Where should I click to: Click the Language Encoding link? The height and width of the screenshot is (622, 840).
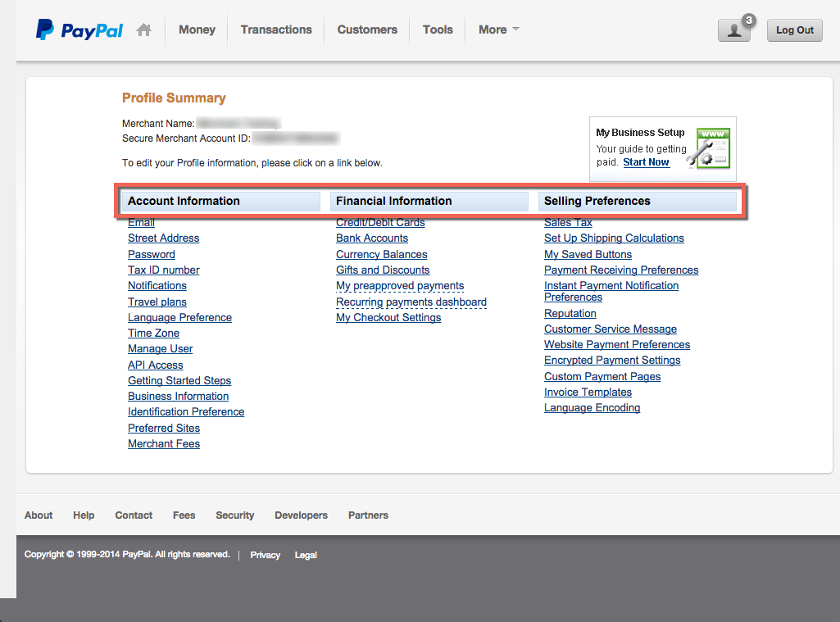pyautogui.click(x=593, y=408)
